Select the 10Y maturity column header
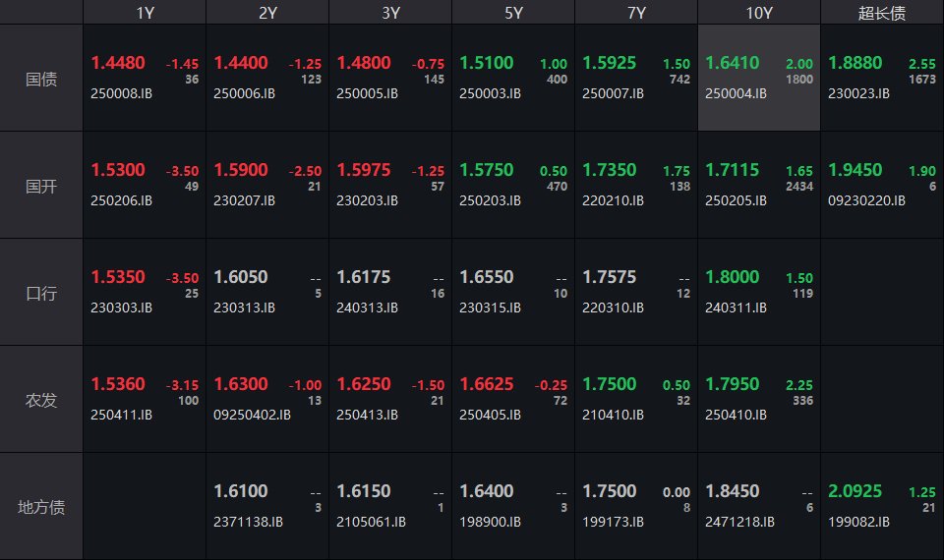944x560 pixels. (758, 13)
